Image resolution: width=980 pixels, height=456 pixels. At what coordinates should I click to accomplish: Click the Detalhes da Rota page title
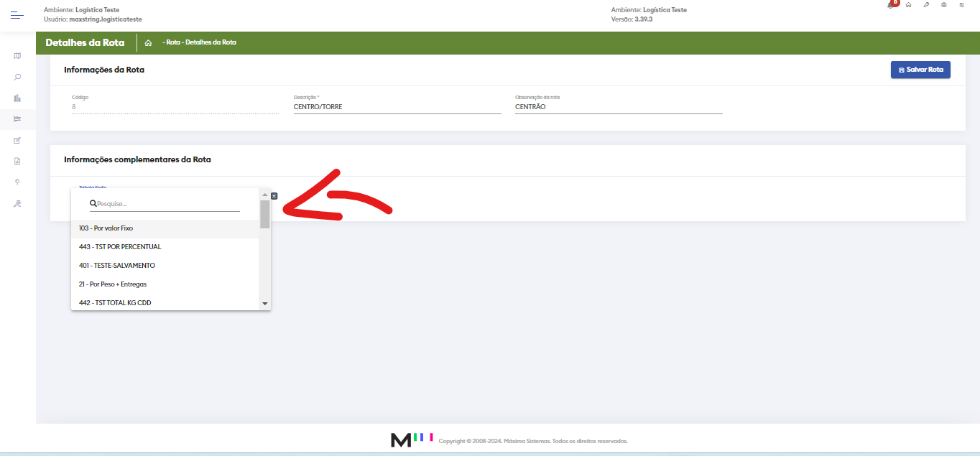pyautogui.click(x=85, y=42)
